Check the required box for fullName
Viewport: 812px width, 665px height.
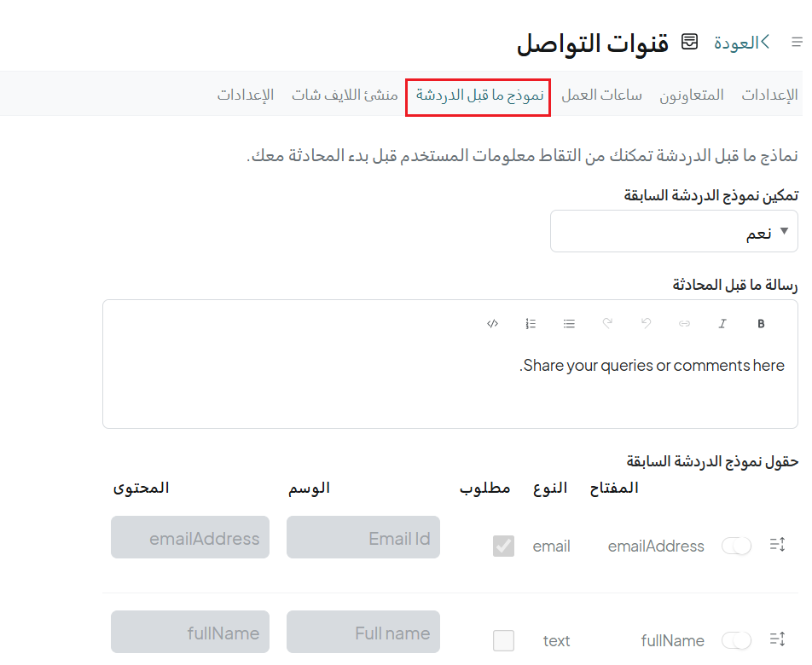[x=503, y=640]
